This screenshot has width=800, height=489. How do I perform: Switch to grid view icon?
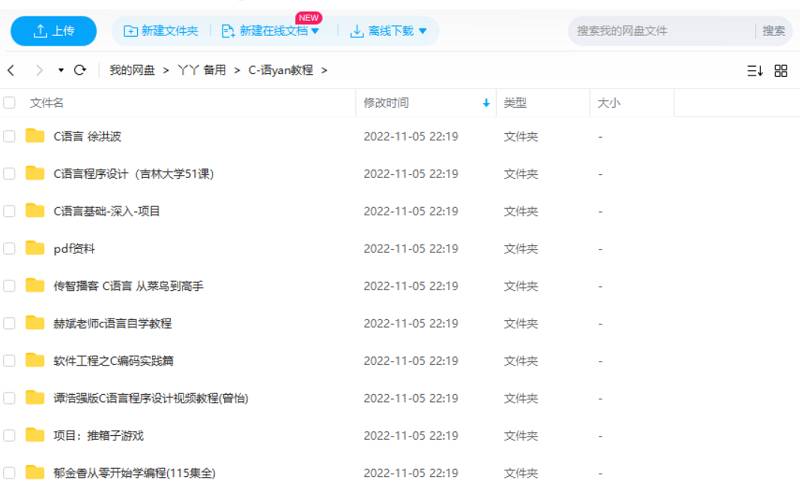click(x=780, y=70)
